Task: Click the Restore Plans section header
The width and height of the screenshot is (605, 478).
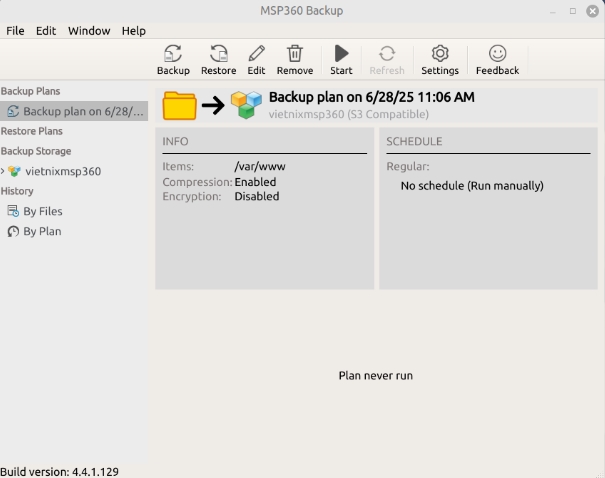Action: click(x=32, y=131)
